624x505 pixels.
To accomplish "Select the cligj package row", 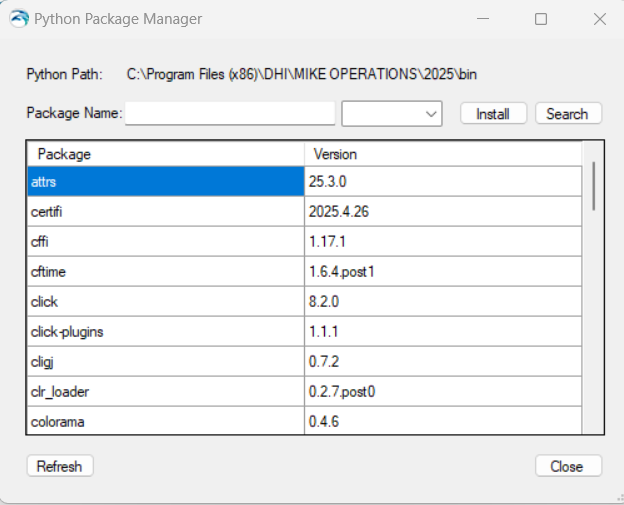I will (166, 361).
